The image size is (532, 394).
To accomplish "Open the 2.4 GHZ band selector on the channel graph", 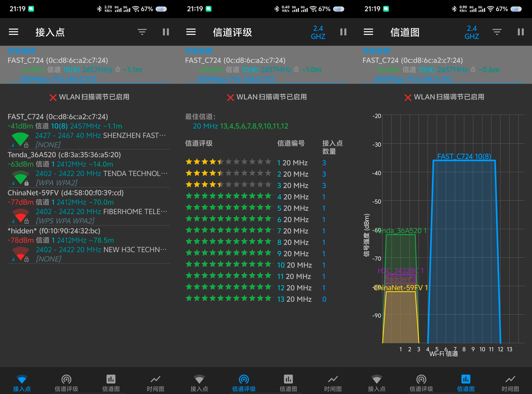I will [472, 32].
